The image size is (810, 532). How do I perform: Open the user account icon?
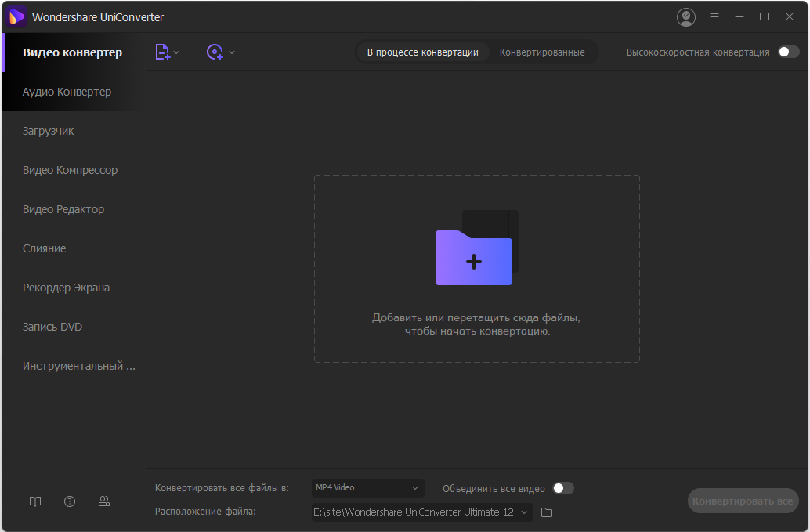(686, 17)
